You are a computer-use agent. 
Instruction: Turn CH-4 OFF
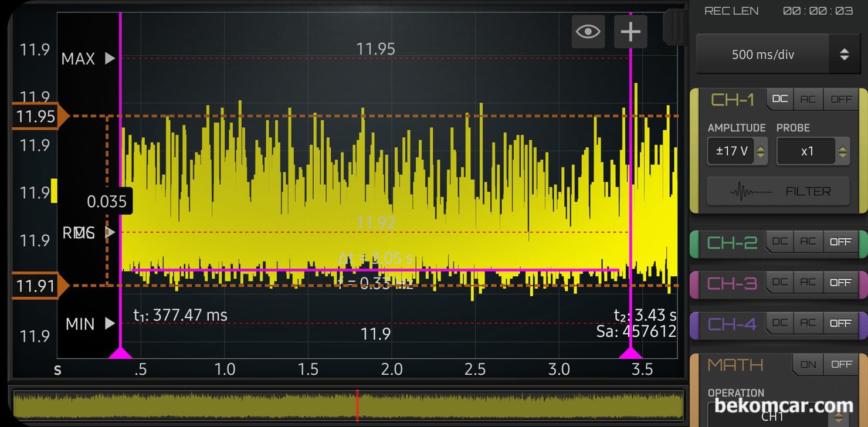[841, 323]
